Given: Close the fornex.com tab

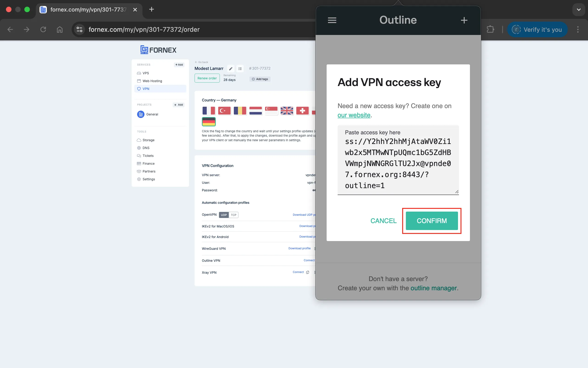Looking at the screenshot, I should coord(135,9).
